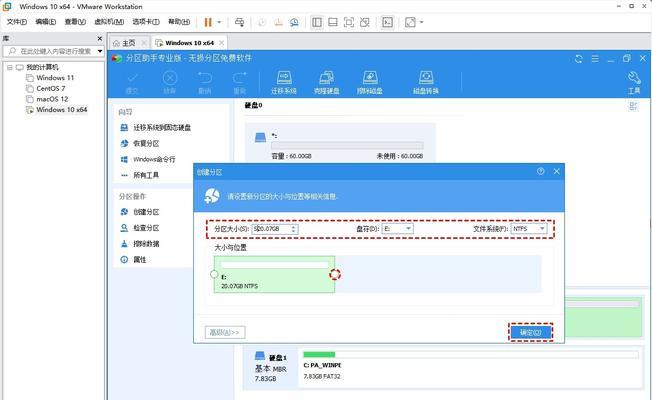Click the stretch guest display icon

click(410, 22)
